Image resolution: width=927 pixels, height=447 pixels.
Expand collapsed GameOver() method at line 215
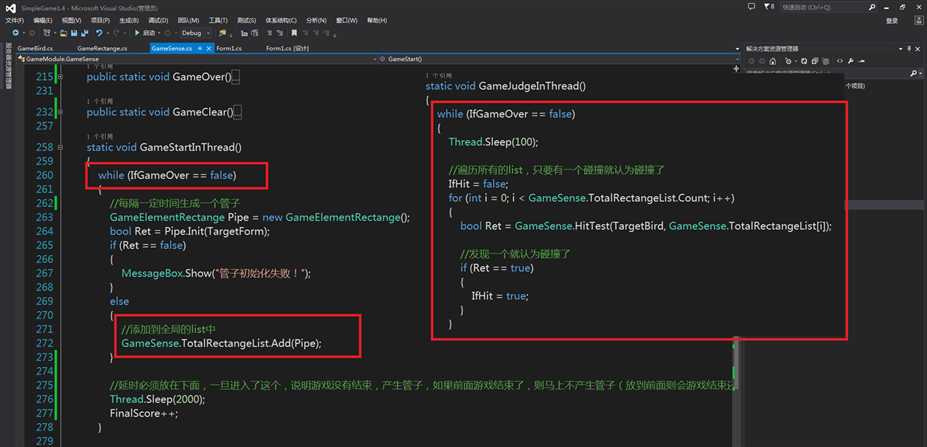point(60,77)
